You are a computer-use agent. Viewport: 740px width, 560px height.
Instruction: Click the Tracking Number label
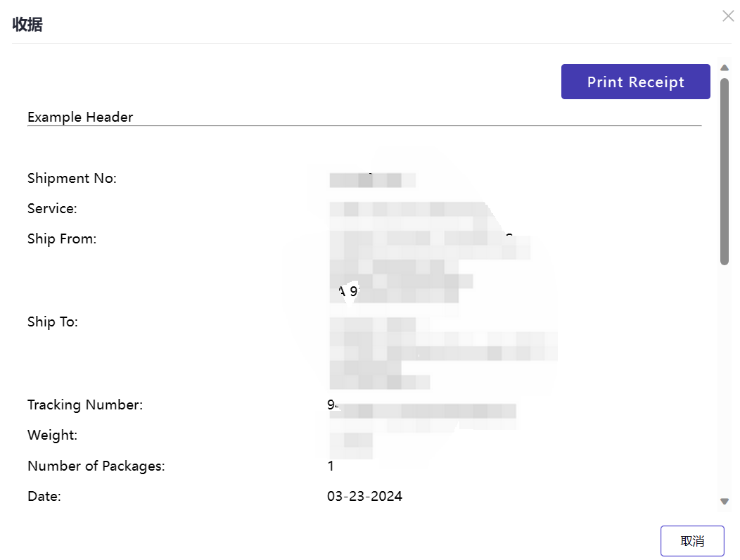point(85,405)
